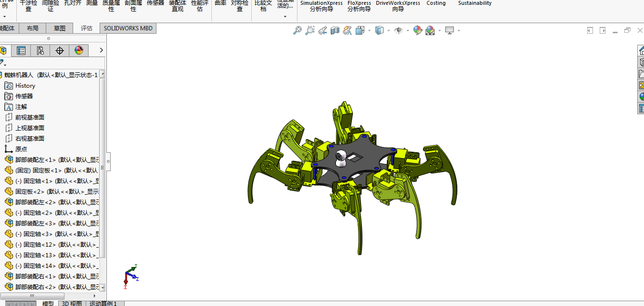The image size is (644, 306).
Task: Open Hide/Show Items dropdown arrow
Action: coord(408,30)
